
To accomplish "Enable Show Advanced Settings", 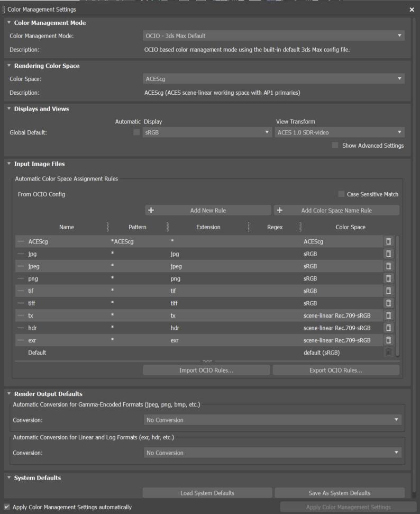I will click(335, 145).
